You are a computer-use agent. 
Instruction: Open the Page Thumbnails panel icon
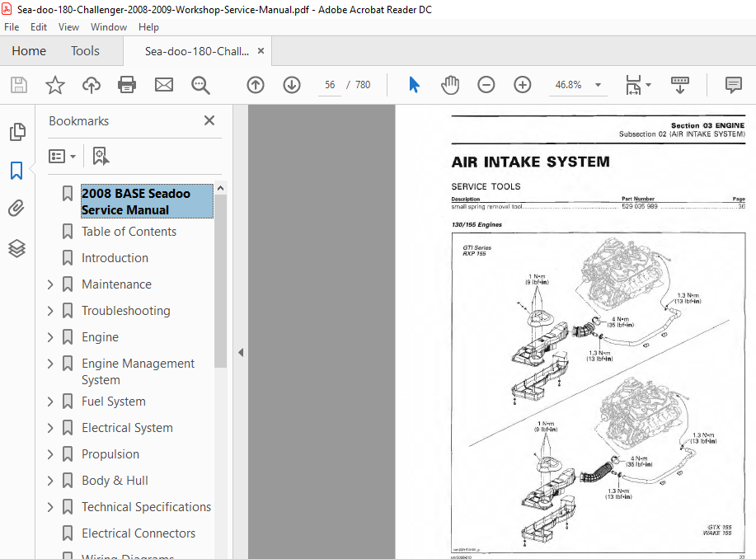pyautogui.click(x=17, y=132)
